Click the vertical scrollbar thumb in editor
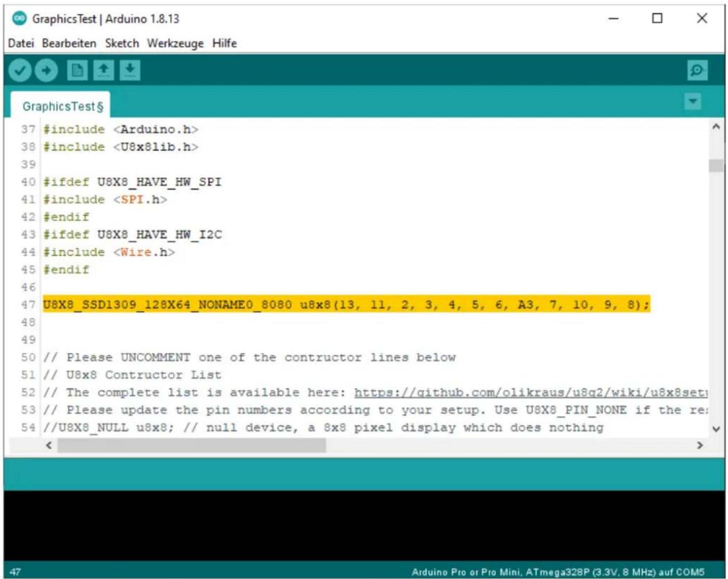728x579 pixels. 716,166
